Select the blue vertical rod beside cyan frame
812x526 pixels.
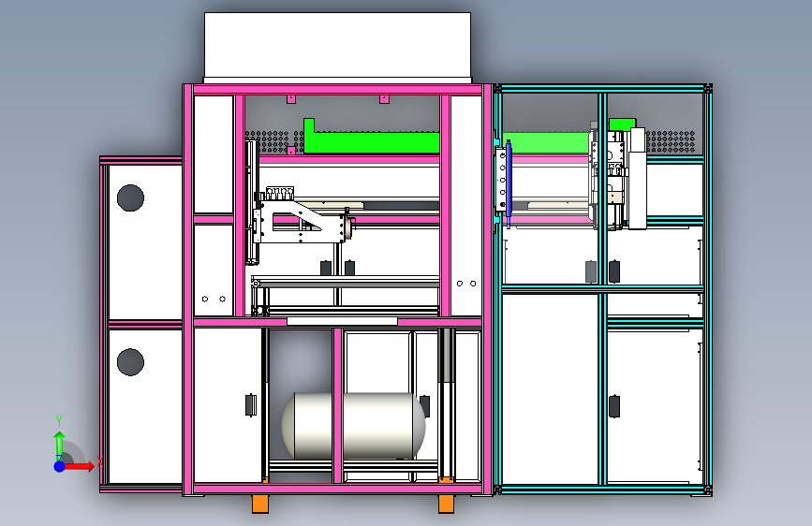pos(509,182)
